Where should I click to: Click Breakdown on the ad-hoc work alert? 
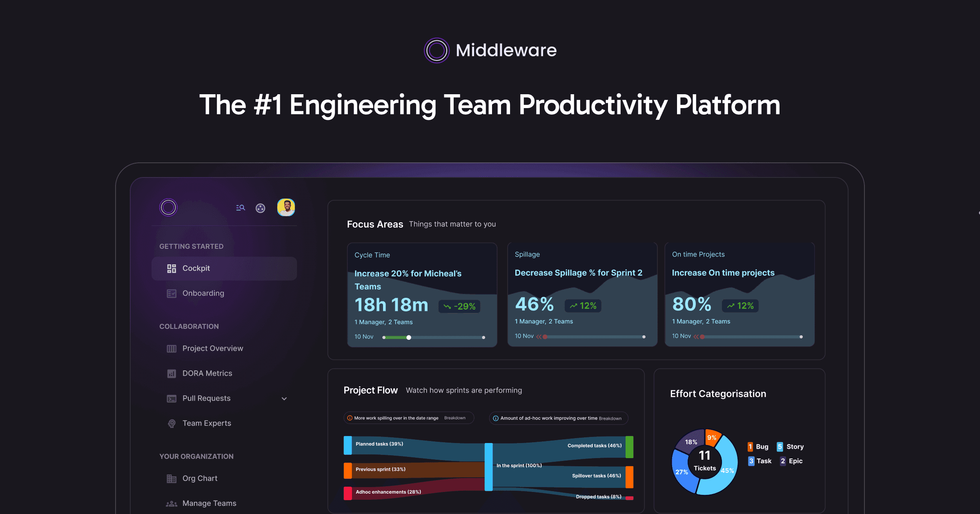point(610,419)
